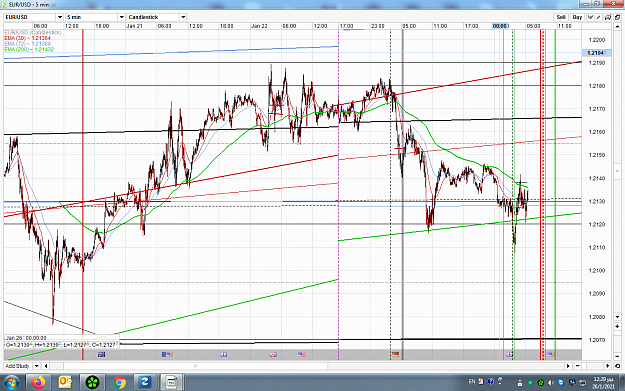
Task: Click the vertical zoom out minus button
Action: (617, 356)
